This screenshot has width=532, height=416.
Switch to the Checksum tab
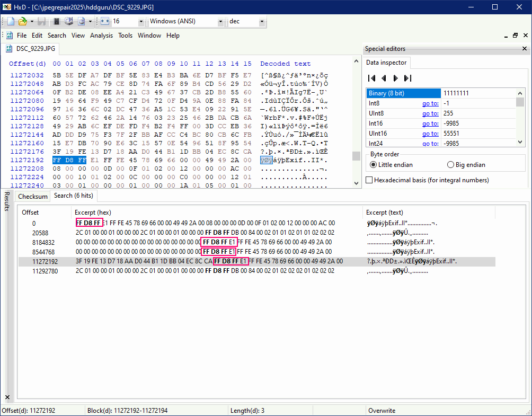coord(32,197)
